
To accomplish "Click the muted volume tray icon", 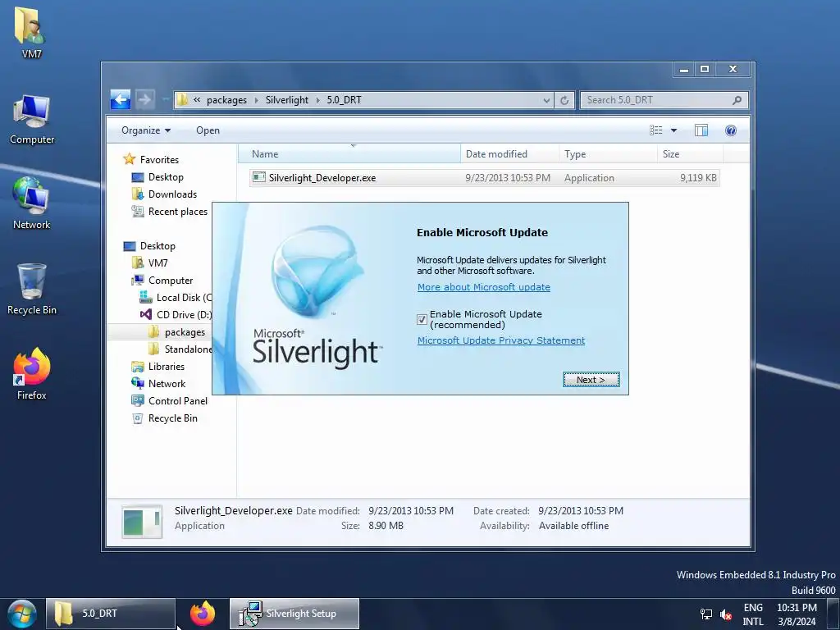I will (x=726, y=614).
